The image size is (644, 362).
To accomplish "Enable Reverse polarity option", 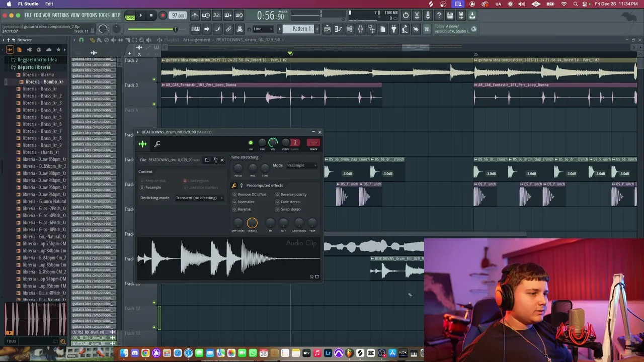I will click(x=291, y=195).
